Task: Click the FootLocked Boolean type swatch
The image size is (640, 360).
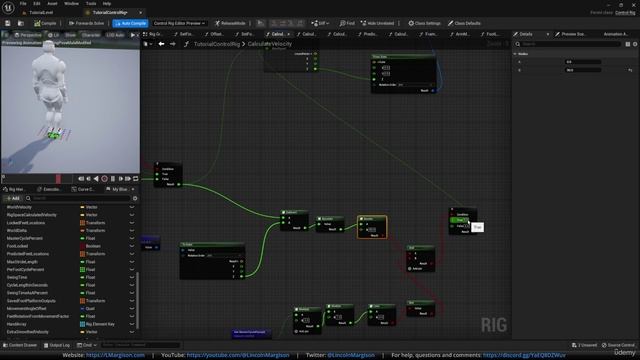Action: click(x=82, y=246)
